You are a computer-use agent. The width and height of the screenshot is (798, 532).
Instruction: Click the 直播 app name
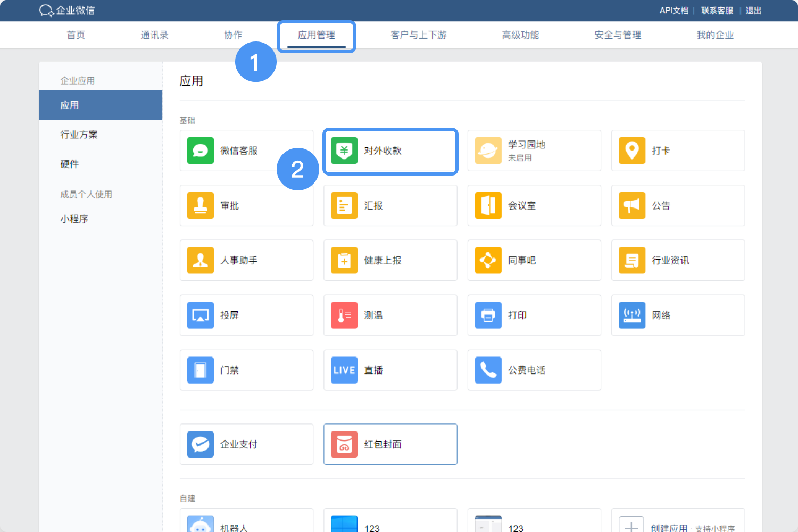pyautogui.click(x=373, y=370)
